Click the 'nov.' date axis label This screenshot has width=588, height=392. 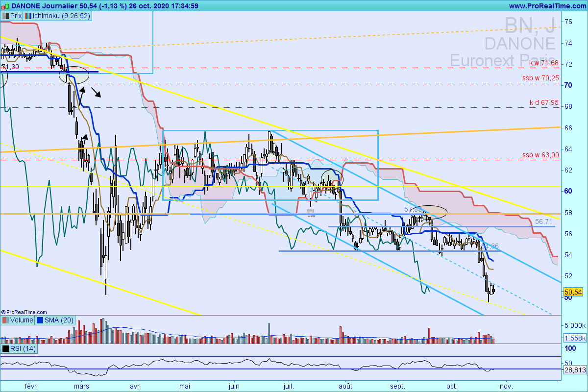point(506,386)
